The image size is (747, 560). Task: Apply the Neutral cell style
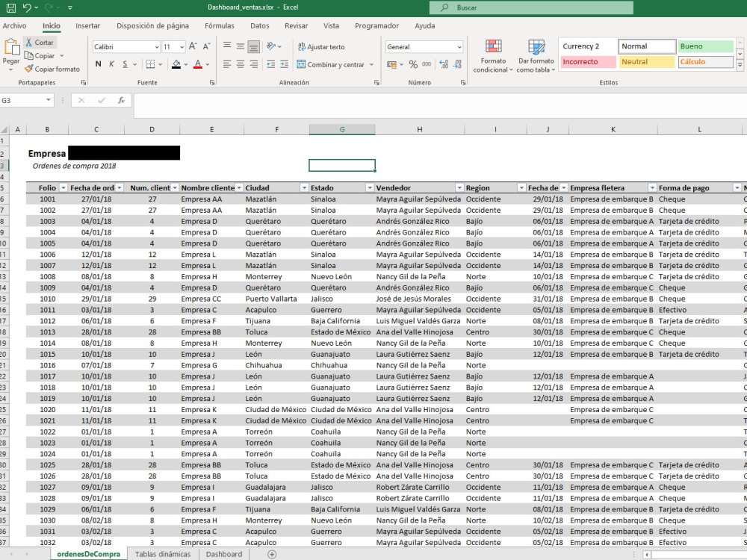point(647,62)
